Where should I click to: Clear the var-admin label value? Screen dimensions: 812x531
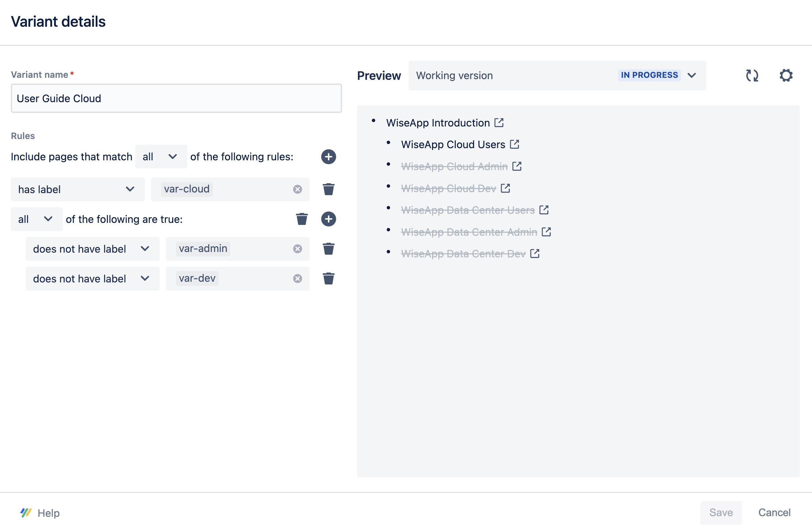[297, 249]
